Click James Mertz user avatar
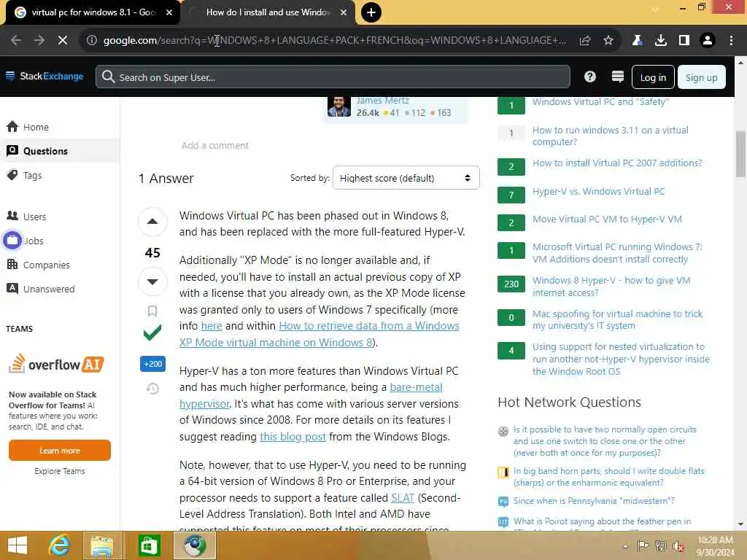This screenshot has height=560, width=747. (x=338, y=106)
